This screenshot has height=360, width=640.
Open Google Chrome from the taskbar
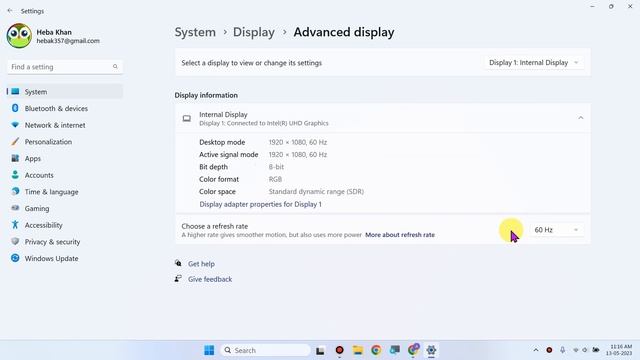pyautogui.click(x=376, y=350)
